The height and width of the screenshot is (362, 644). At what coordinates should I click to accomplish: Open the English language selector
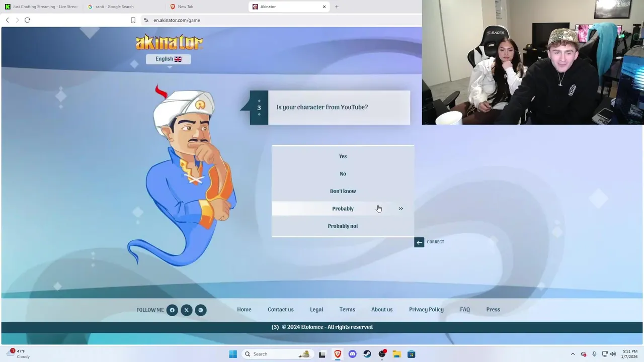(x=168, y=59)
